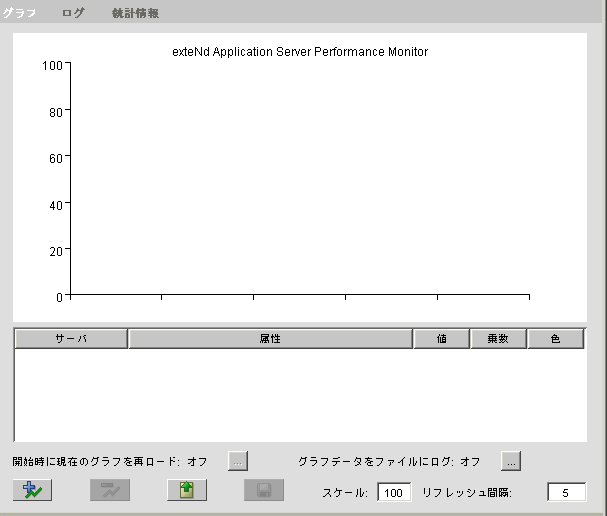Click the chart title exteNd Application Server Performance Monitor
The height and width of the screenshot is (516, 607).
[300, 52]
